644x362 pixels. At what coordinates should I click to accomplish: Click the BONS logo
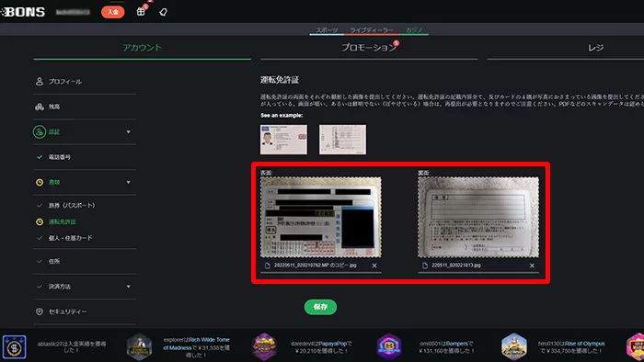coord(23,12)
